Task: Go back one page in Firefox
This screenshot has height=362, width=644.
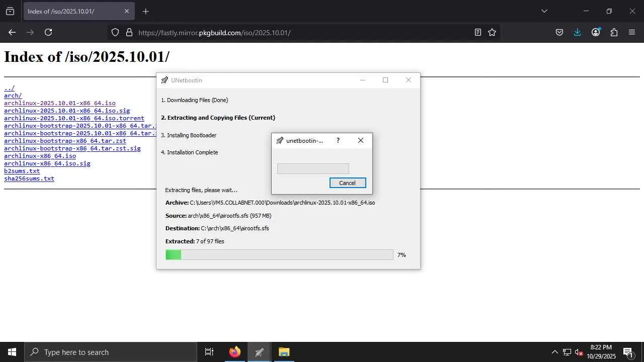Action: 12,32
